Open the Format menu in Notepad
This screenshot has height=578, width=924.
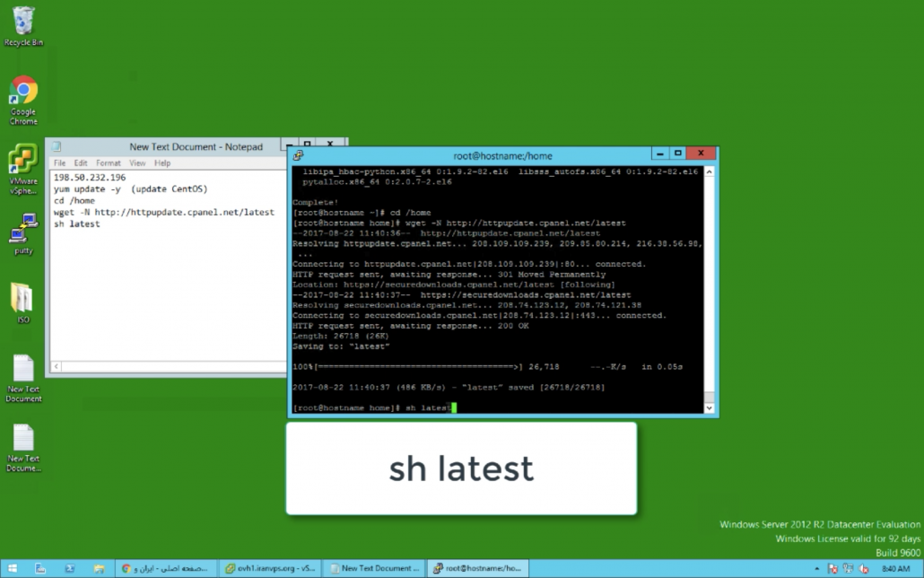109,163
